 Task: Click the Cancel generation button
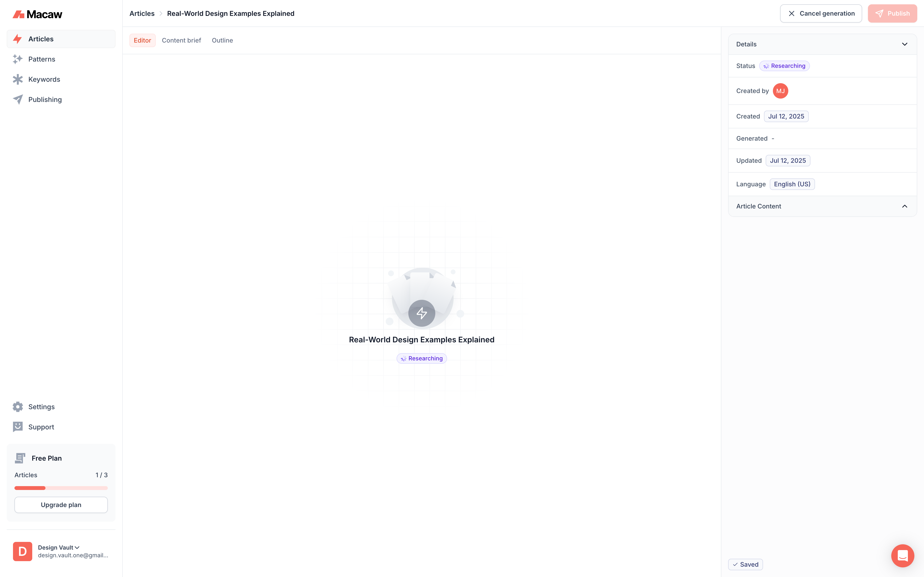click(x=821, y=13)
